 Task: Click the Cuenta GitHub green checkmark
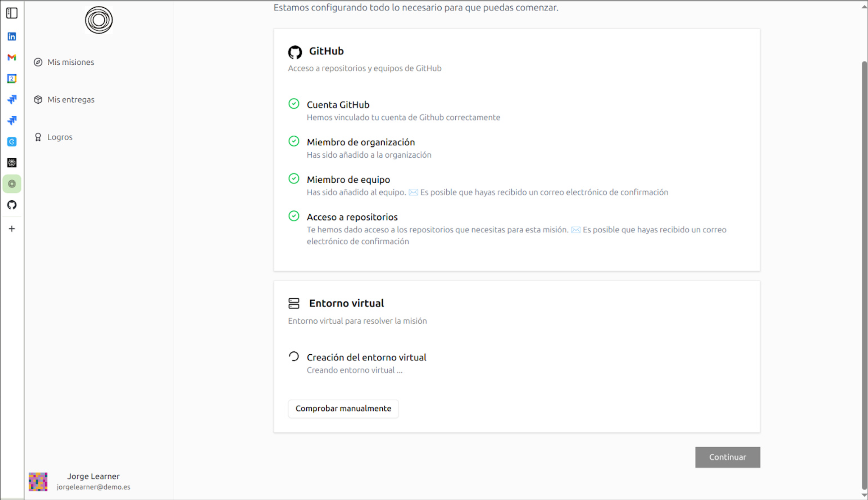pyautogui.click(x=294, y=104)
